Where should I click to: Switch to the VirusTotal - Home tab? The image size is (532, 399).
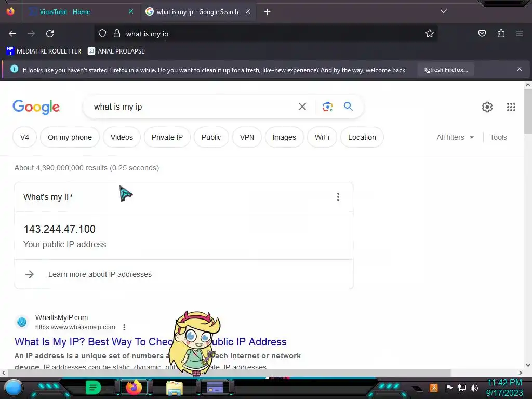click(64, 12)
